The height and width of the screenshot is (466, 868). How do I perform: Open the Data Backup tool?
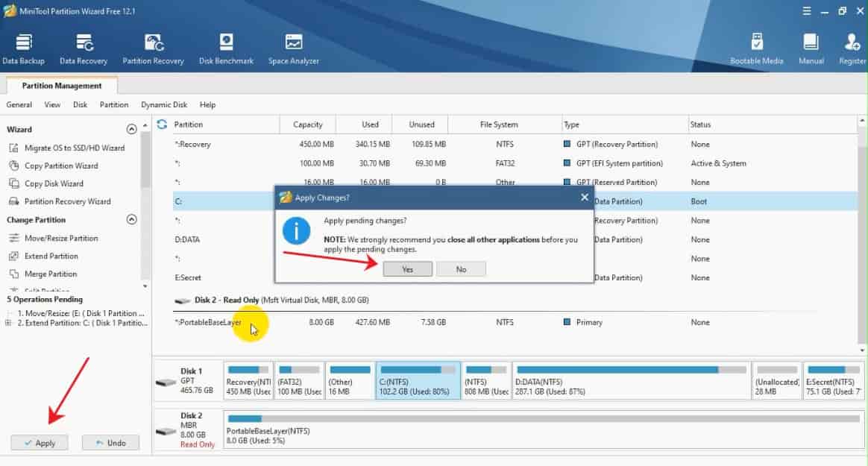tap(23, 48)
